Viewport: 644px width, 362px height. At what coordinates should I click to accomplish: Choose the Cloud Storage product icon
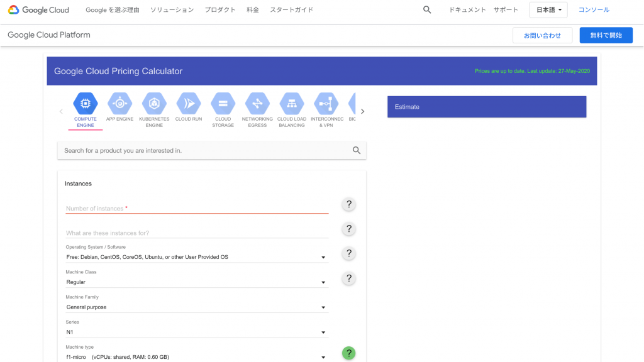[x=223, y=104]
